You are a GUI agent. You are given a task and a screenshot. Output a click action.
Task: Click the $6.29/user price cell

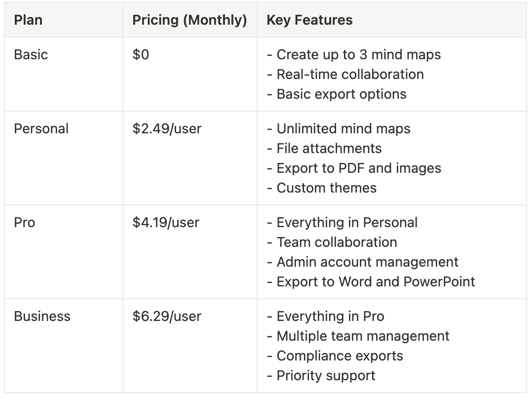(x=190, y=346)
